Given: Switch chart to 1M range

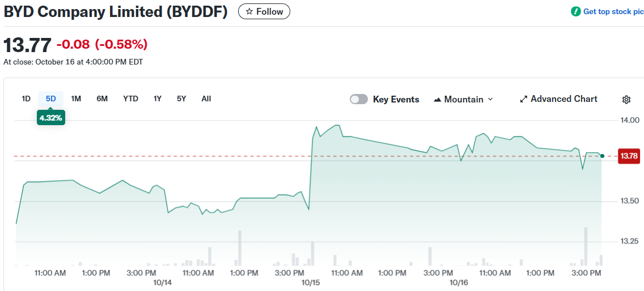Looking at the screenshot, I should pos(76,99).
